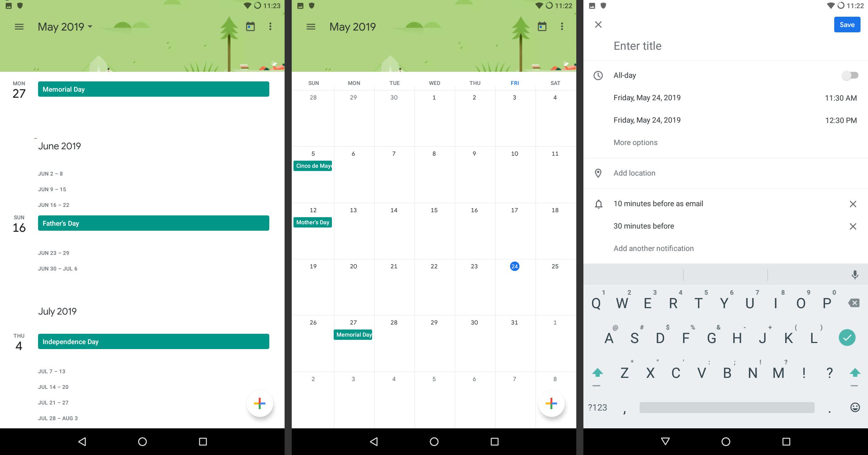Viewport: 868px width, 455px height.
Task: Expand May 2019 month dropdown
Action: tap(65, 26)
